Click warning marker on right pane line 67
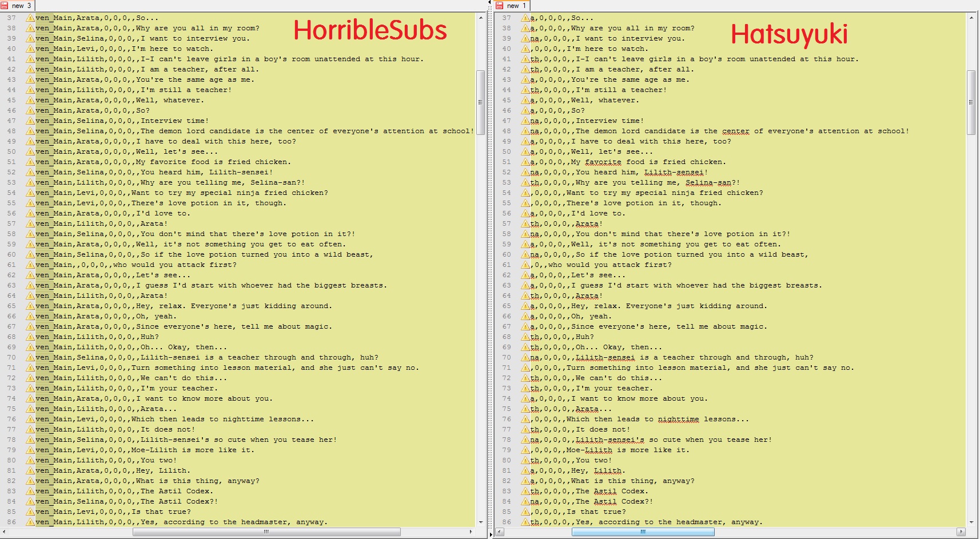The width and height of the screenshot is (980, 539). tap(525, 326)
